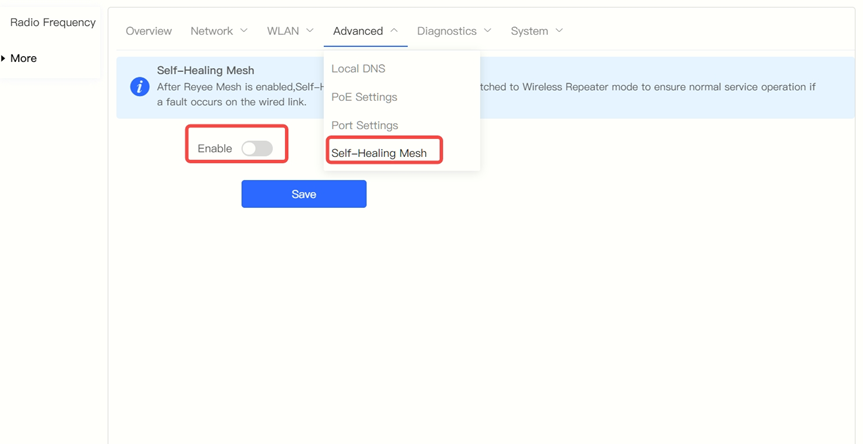The height and width of the screenshot is (444, 863).
Task: Open the System menu tab
Action: click(537, 31)
